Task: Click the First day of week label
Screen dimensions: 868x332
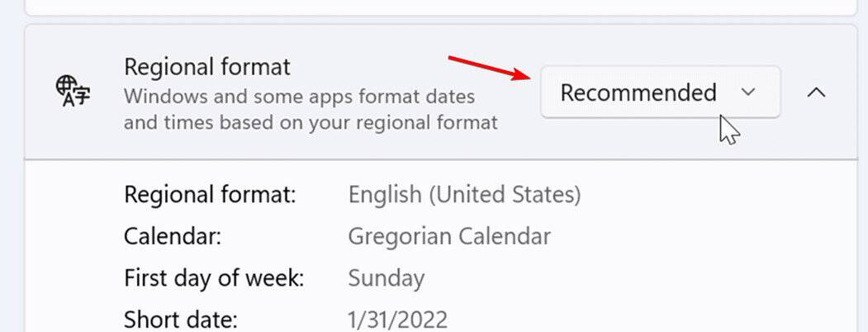Action: 214,277
